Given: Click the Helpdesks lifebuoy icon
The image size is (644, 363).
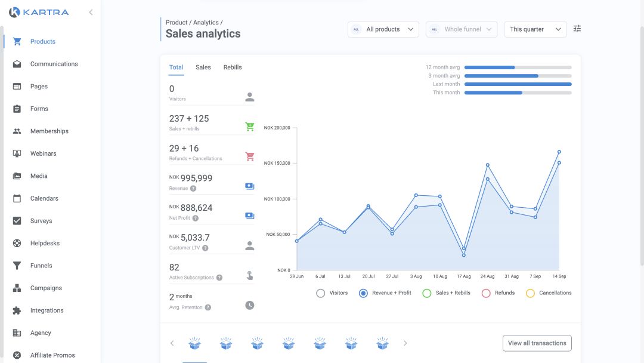Looking at the screenshot, I should (17, 243).
